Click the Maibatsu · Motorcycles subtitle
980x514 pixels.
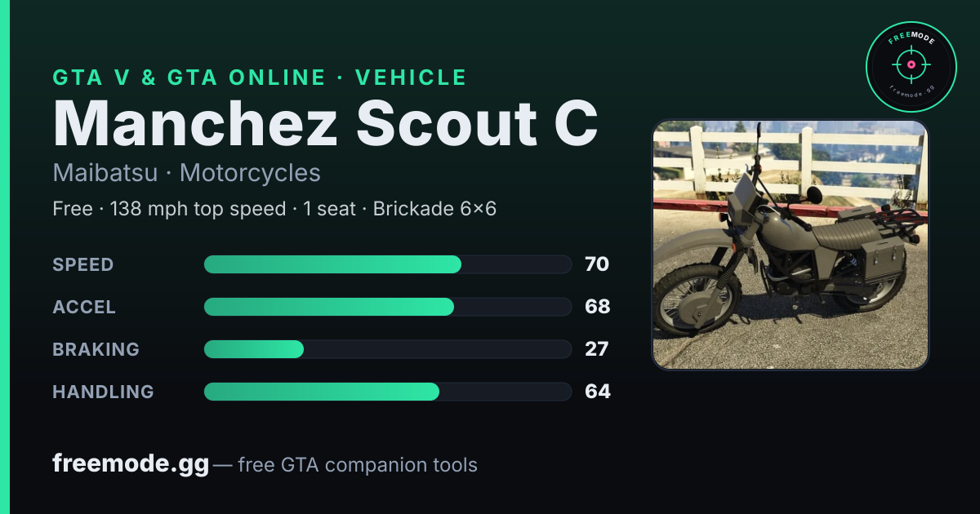[186, 173]
